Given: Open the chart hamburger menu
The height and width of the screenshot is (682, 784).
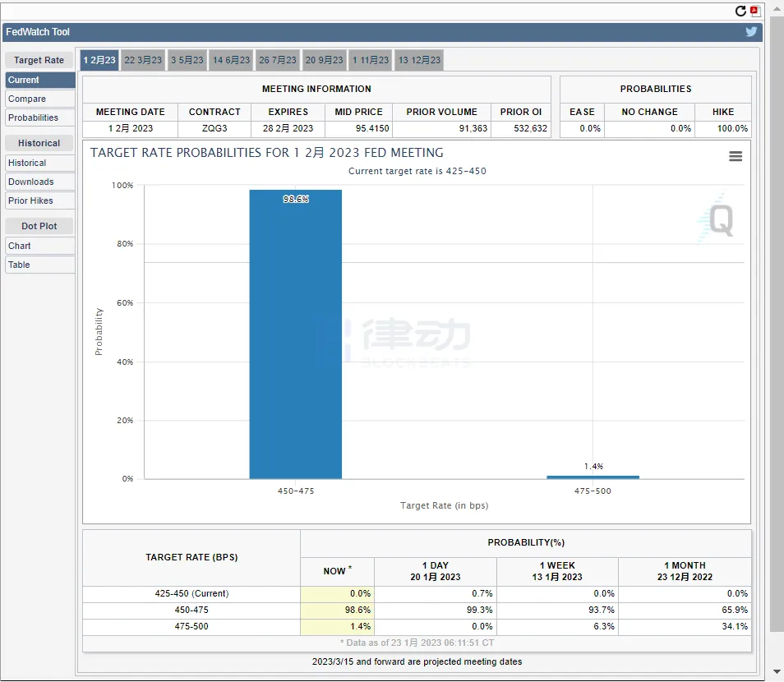Looking at the screenshot, I should pos(736,156).
